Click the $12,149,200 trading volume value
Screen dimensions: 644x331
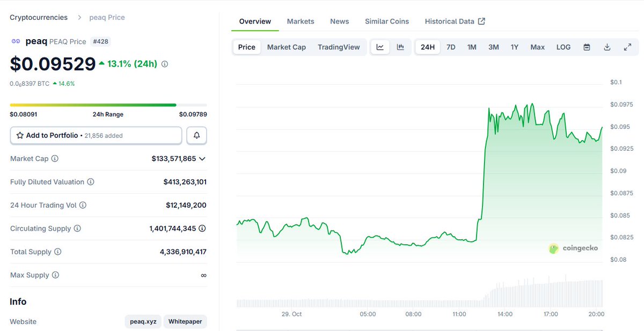[186, 205]
